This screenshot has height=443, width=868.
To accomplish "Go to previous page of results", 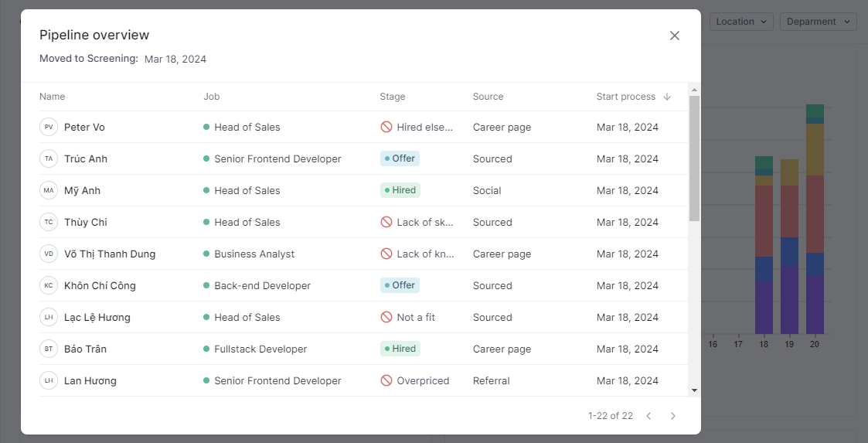I will pos(648,416).
